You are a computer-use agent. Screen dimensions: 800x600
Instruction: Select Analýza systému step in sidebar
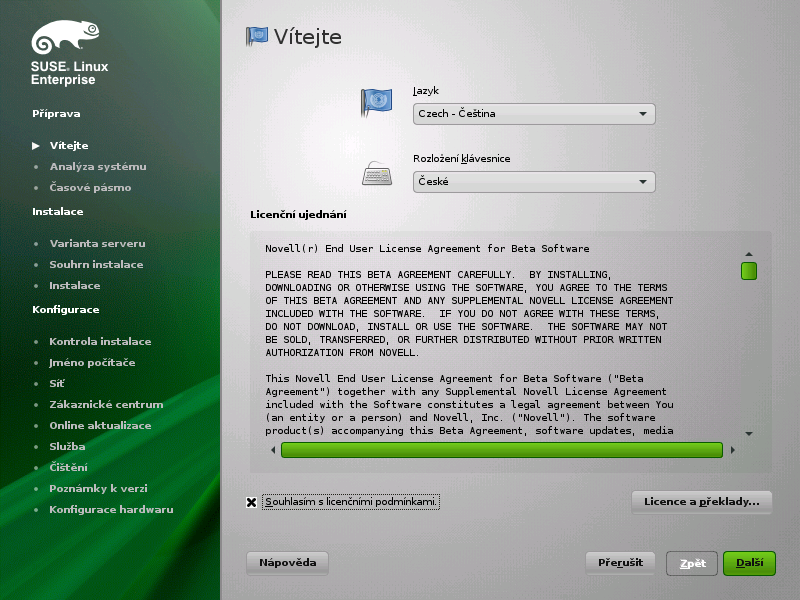click(x=98, y=167)
